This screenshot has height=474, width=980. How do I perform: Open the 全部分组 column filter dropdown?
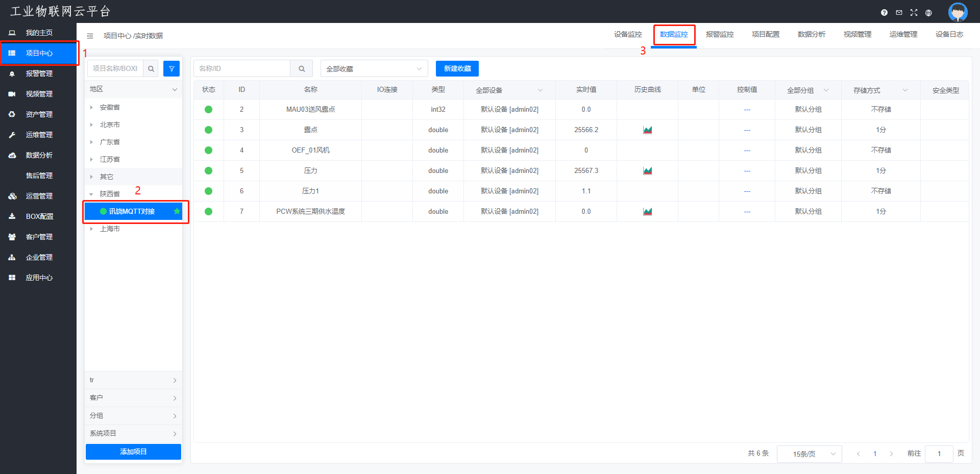(807, 90)
